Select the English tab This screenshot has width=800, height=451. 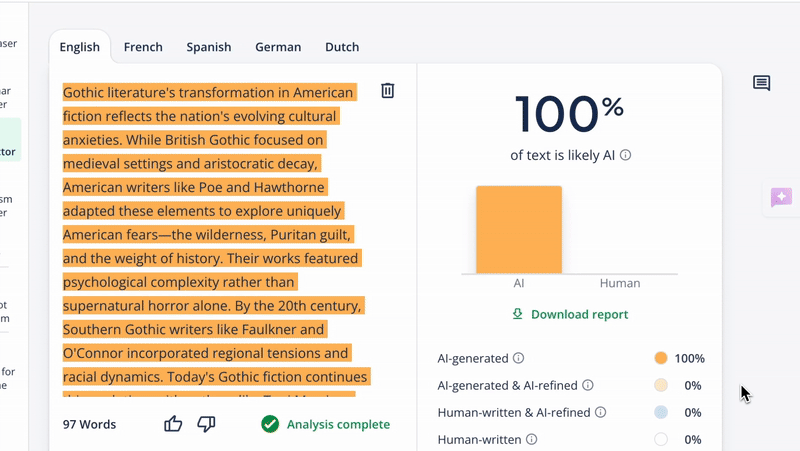(x=80, y=47)
